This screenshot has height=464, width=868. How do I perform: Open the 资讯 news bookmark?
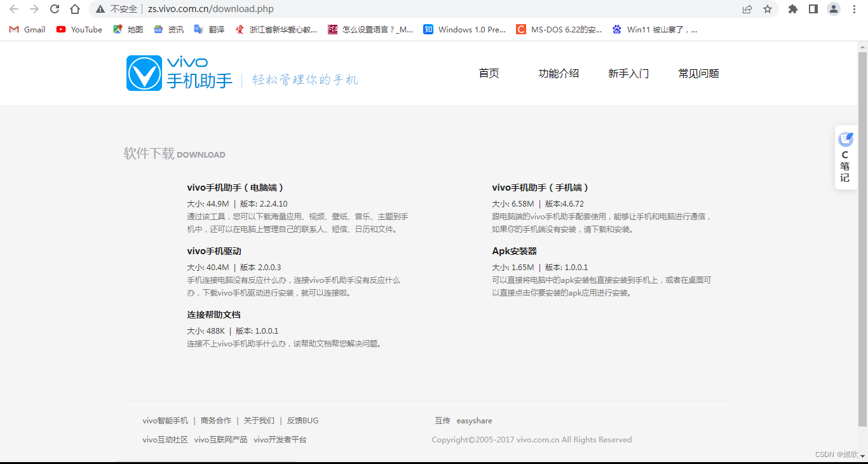(x=168, y=29)
